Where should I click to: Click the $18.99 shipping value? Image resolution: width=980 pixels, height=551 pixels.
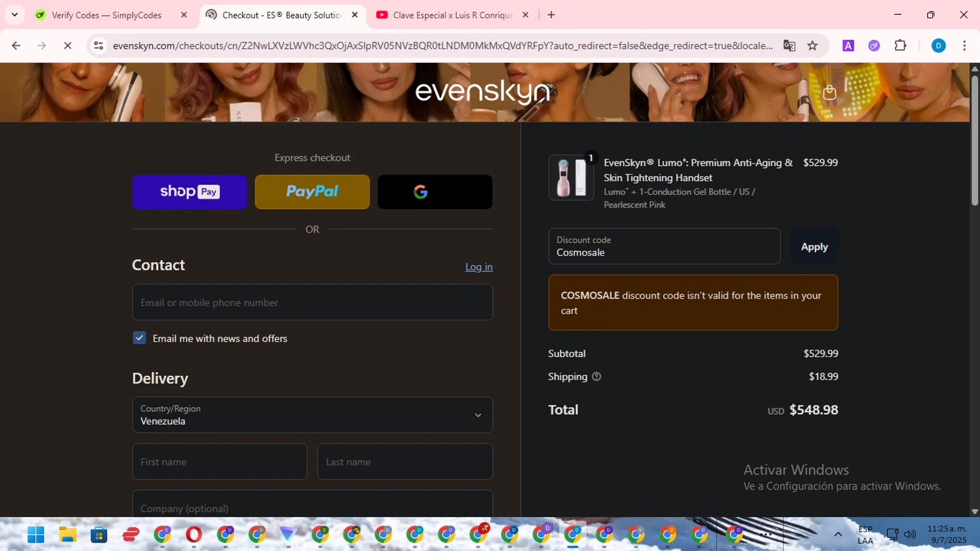(823, 376)
